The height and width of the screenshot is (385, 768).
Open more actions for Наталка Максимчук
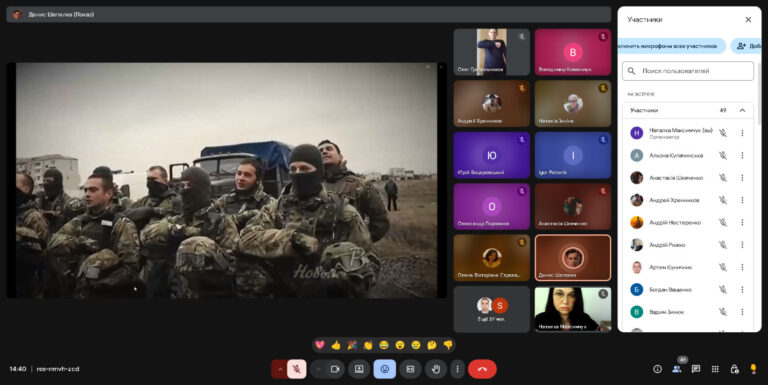click(742, 133)
